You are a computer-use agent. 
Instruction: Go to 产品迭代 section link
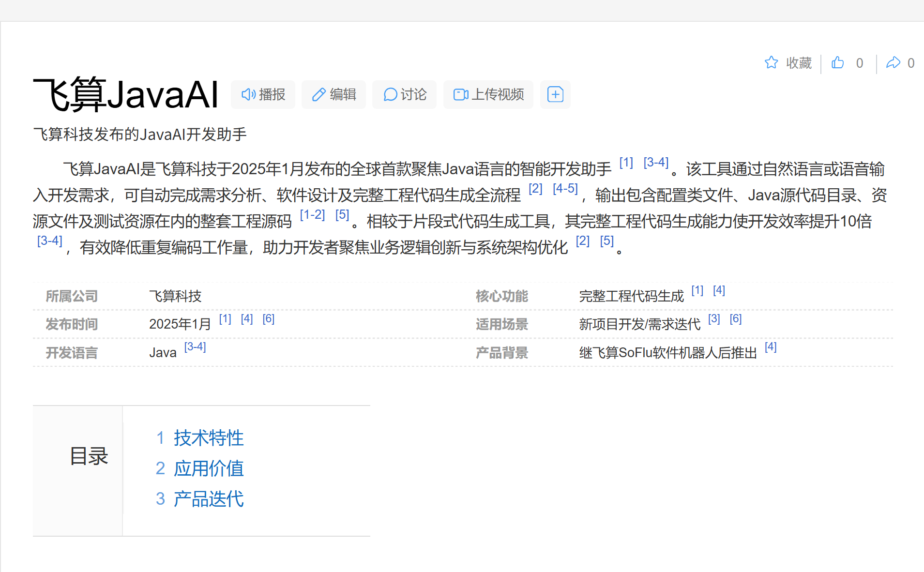click(x=209, y=499)
